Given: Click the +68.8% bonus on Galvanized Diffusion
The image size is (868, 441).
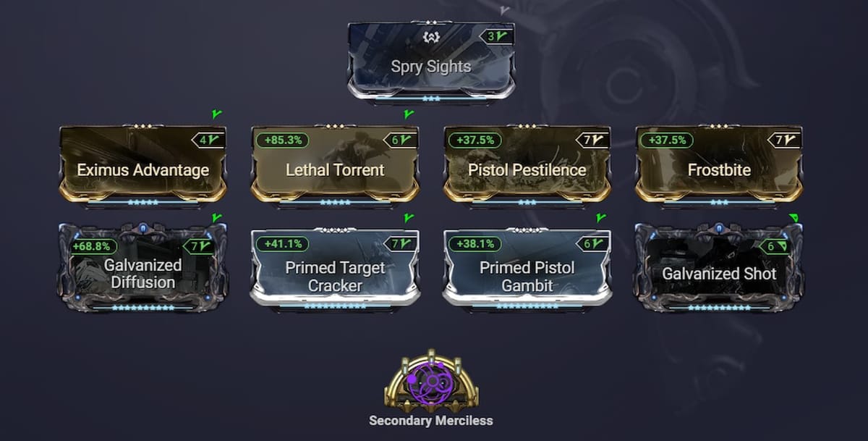Looking at the screenshot, I should pyautogui.click(x=90, y=245).
